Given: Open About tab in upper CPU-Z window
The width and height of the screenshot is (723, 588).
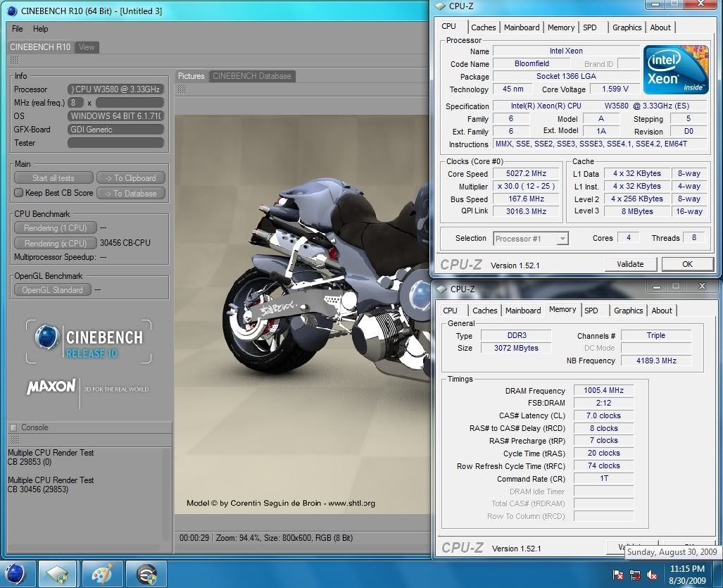Looking at the screenshot, I should click(660, 27).
